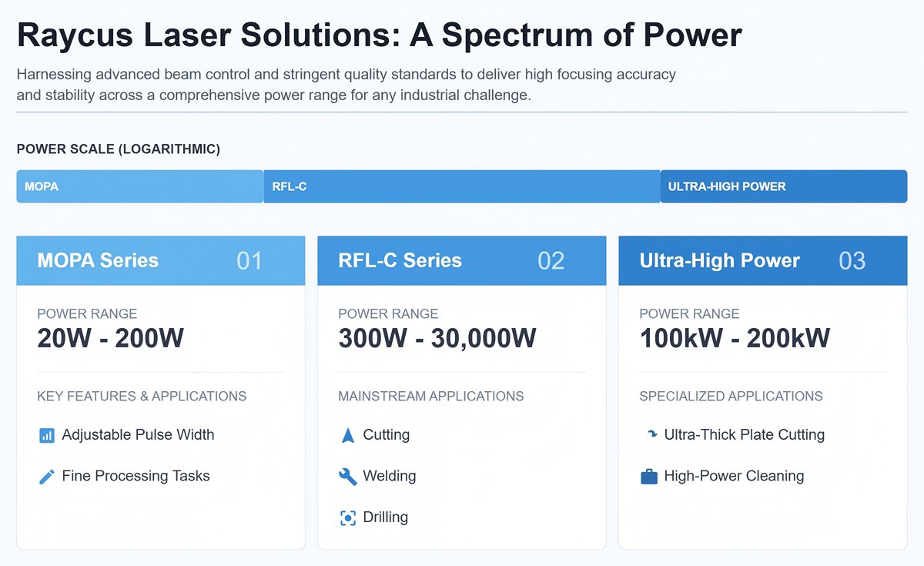924x566 pixels.
Task: Click the Welding application text
Action: [389, 477]
